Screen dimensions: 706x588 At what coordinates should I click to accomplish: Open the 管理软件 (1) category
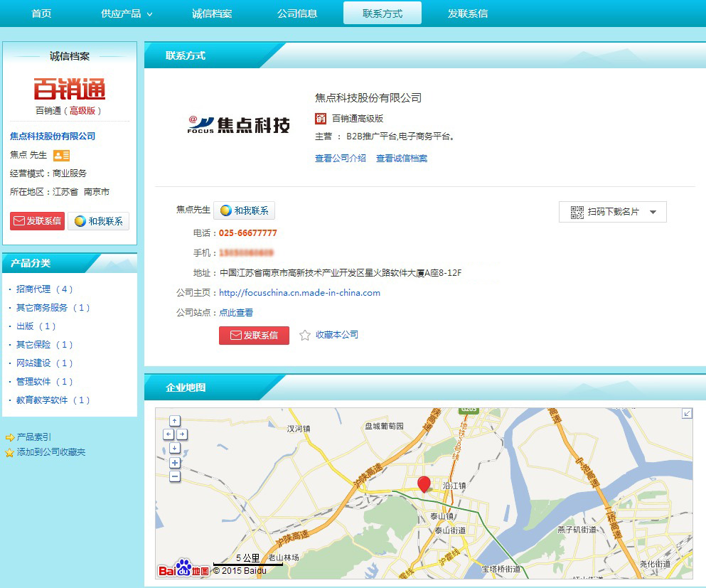click(x=44, y=381)
